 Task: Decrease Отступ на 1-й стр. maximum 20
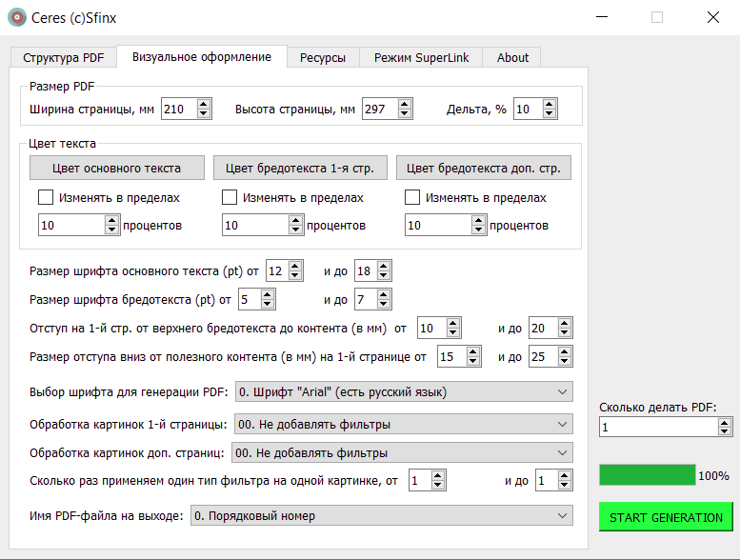[x=565, y=332]
